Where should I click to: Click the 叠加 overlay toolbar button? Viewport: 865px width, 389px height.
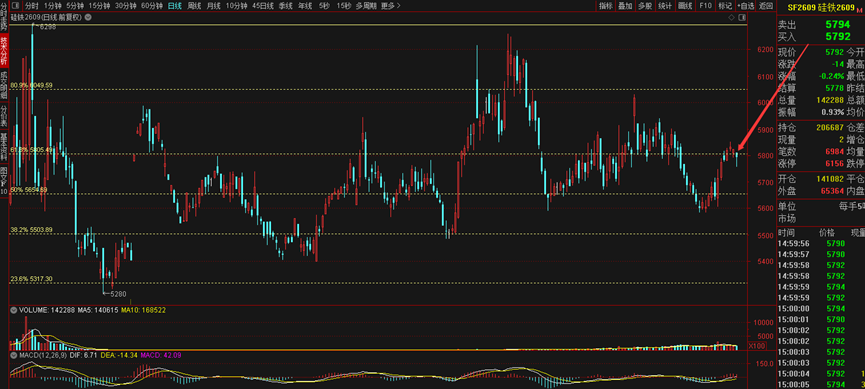point(625,6)
